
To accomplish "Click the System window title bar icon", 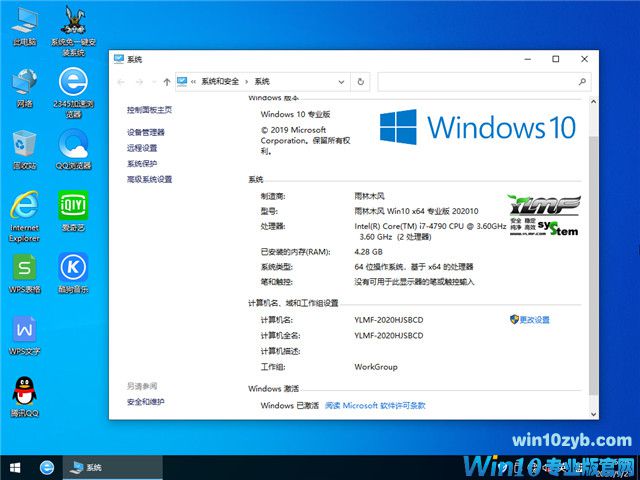I will point(119,59).
